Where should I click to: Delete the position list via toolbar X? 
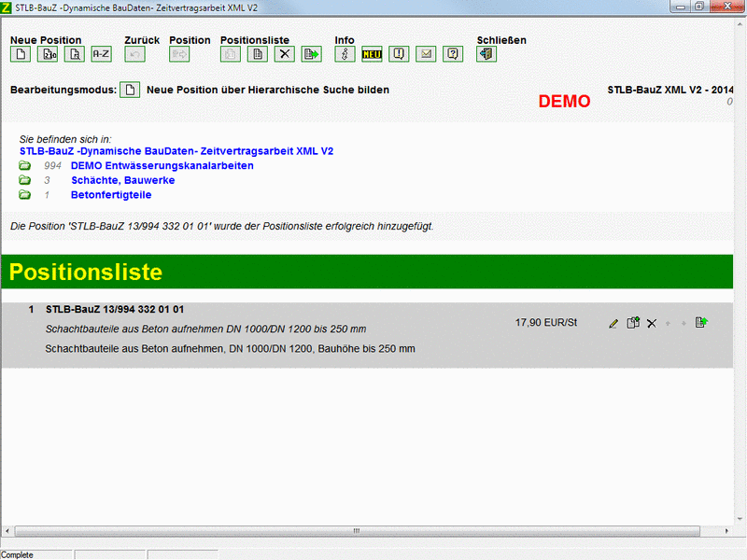pos(285,54)
